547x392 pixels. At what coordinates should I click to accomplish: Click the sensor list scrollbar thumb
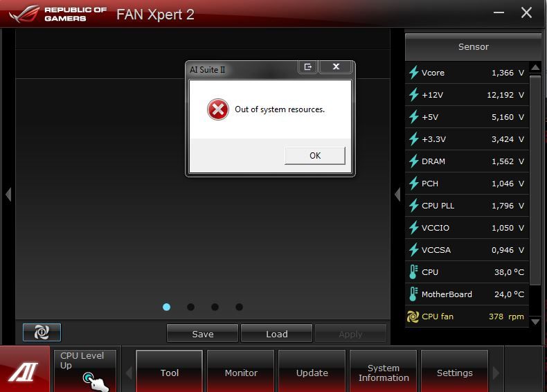tap(535, 181)
